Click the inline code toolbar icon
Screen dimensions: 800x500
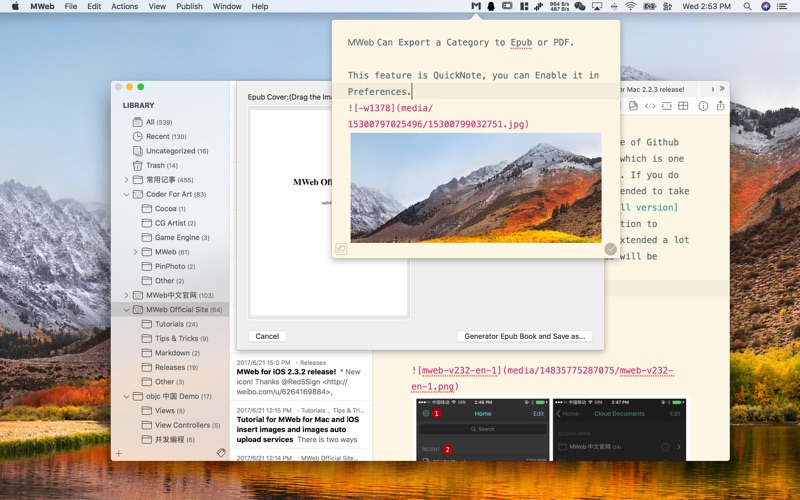(x=650, y=106)
